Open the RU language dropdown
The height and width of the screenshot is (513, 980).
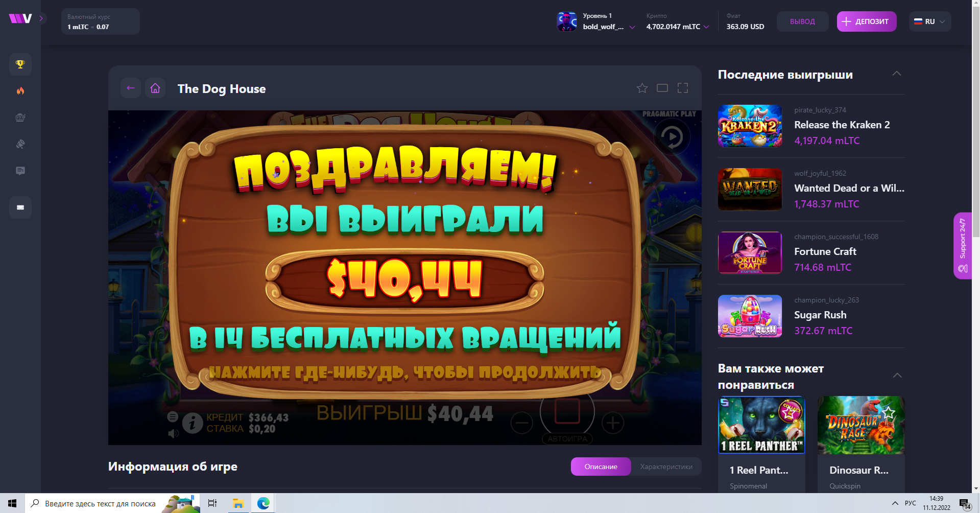[x=930, y=21]
